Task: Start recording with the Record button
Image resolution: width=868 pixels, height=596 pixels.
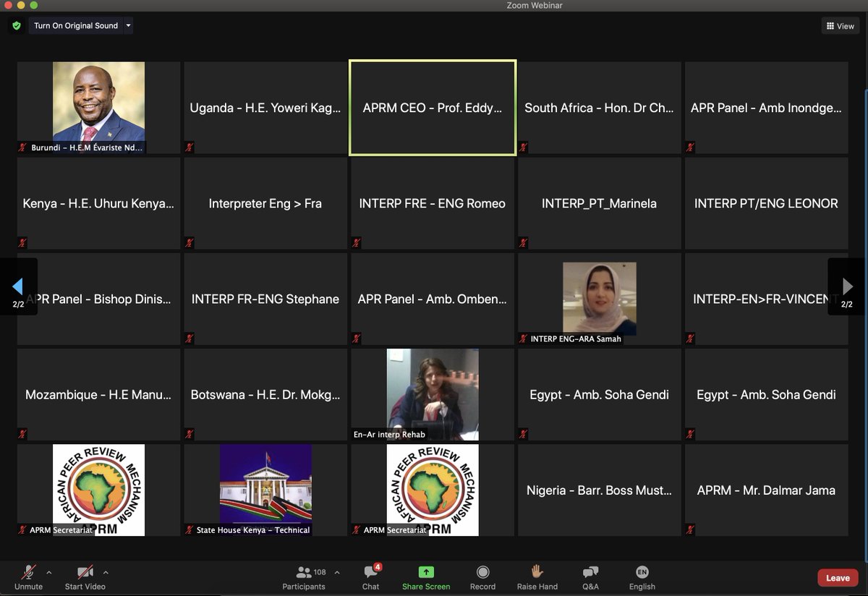Action: (482, 577)
